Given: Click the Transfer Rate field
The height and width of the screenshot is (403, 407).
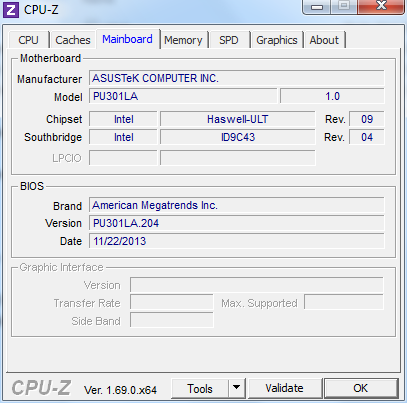Looking at the screenshot, I should [172, 303].
